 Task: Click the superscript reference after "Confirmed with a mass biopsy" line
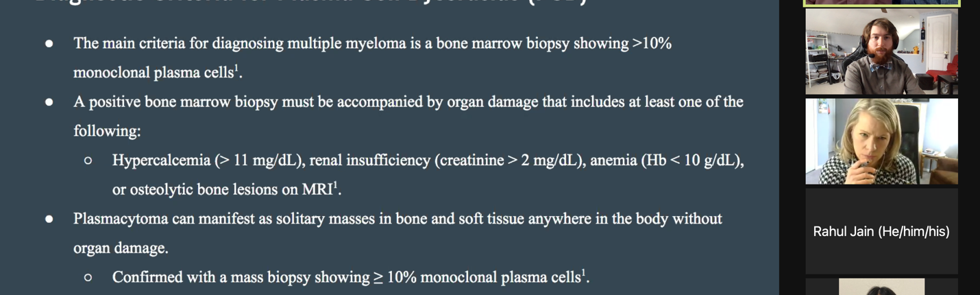584,272
